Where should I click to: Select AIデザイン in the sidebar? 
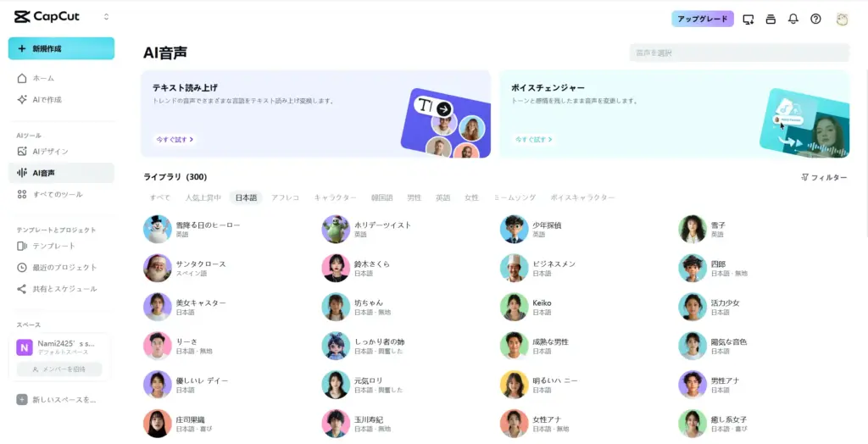pos(50,151)
